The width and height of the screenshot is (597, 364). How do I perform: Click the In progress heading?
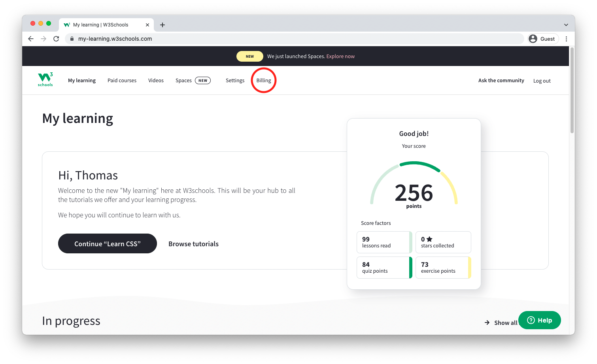(x=71, y=321)
